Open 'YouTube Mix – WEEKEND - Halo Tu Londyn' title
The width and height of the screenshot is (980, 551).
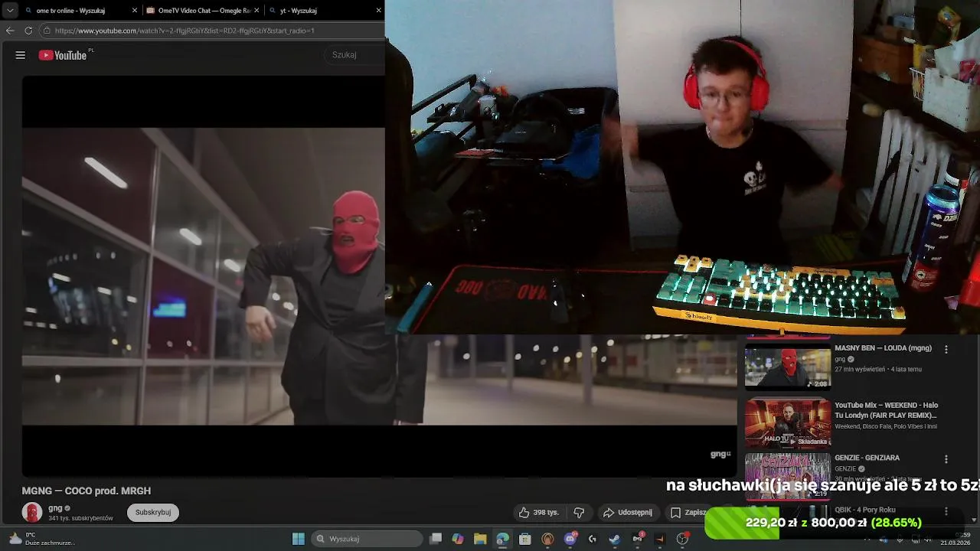click(x=886, y=409)
